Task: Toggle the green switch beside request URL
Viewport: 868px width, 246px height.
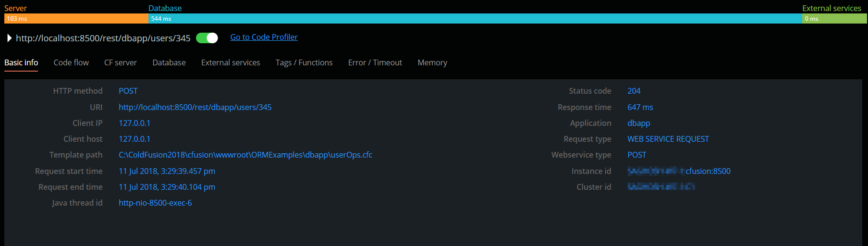Action: 207,38
